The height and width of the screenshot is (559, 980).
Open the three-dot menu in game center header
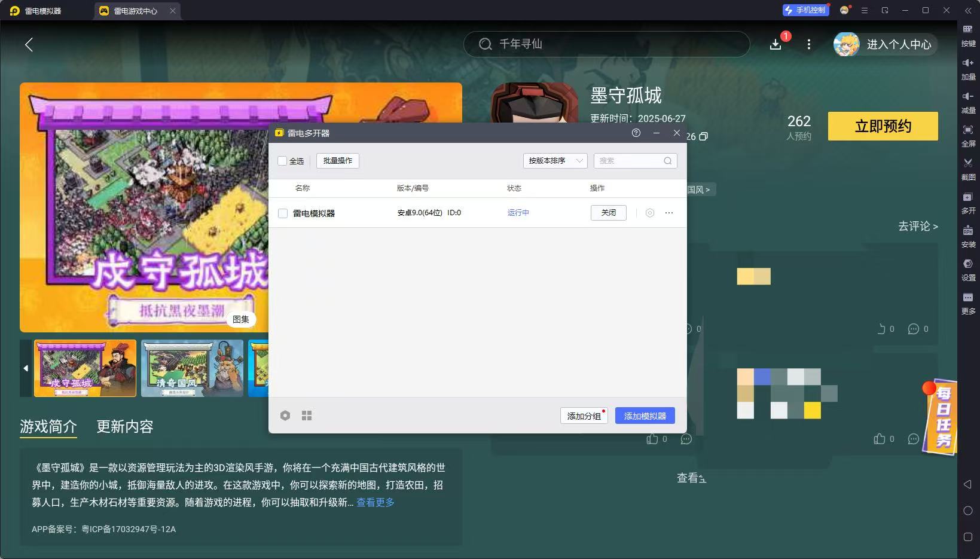[809, 44]
